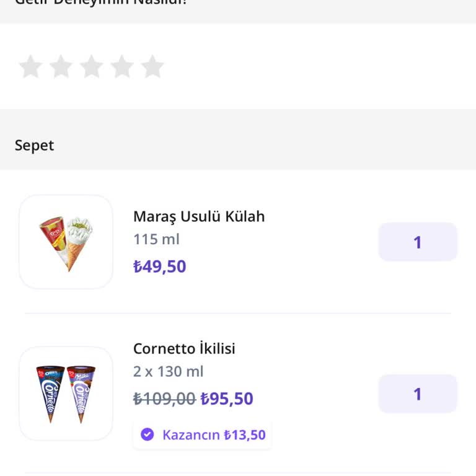Open the Cornetto İkilisi product image

click(66, 394)
